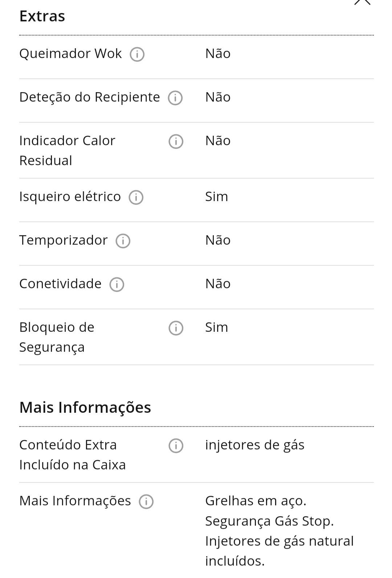Select the Mais Informações section heading
The width and height of the screenshot is (392, 578).
pos(85,407)
